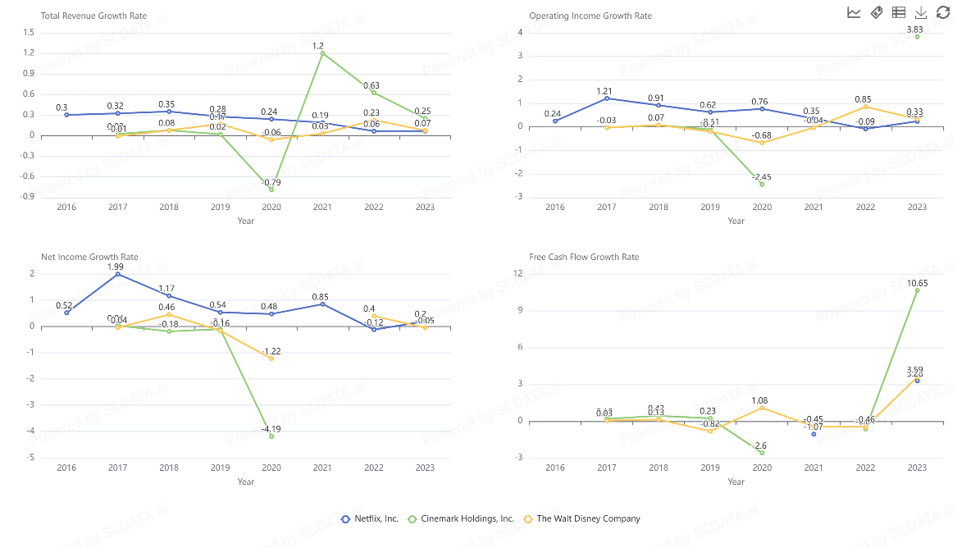Viewport: 980px width, 548px height.
Task: Select the -2.45 operating income data point
Action: [x=762, y=184]
